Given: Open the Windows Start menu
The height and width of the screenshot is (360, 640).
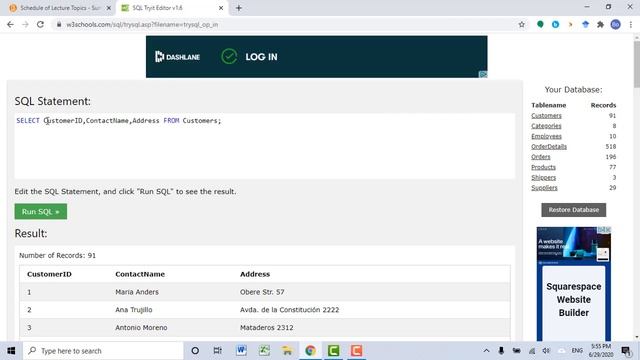Looking at the screenshot, I should coord(11,351).
